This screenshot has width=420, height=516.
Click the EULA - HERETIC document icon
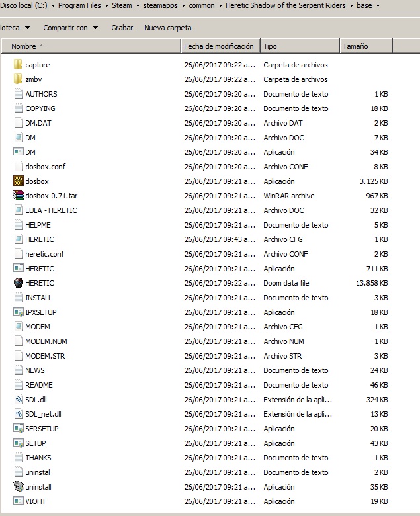pyautogui.click(x=19, y=210)
